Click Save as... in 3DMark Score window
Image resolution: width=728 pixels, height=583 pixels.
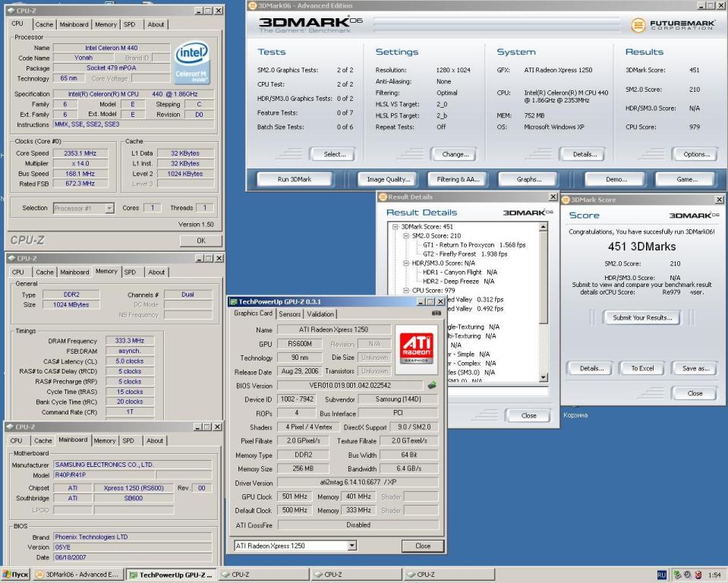pos(695,368)
